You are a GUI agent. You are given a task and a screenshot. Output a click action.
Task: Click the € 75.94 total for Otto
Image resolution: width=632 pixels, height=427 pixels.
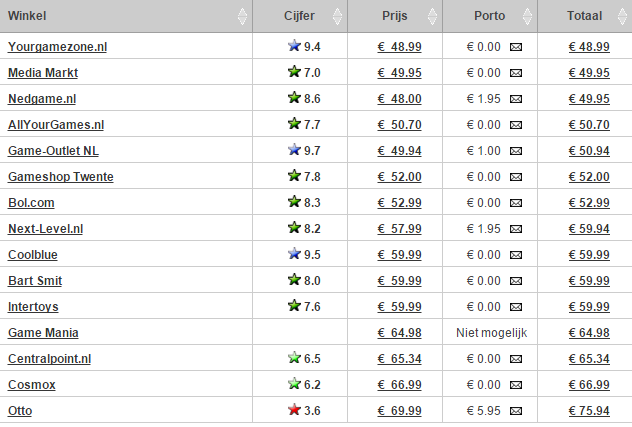589,411
